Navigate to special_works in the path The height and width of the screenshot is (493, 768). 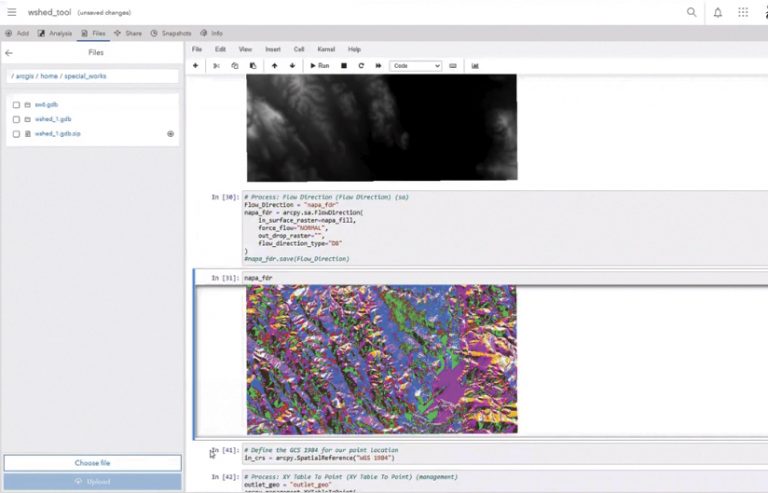[85, 76]
